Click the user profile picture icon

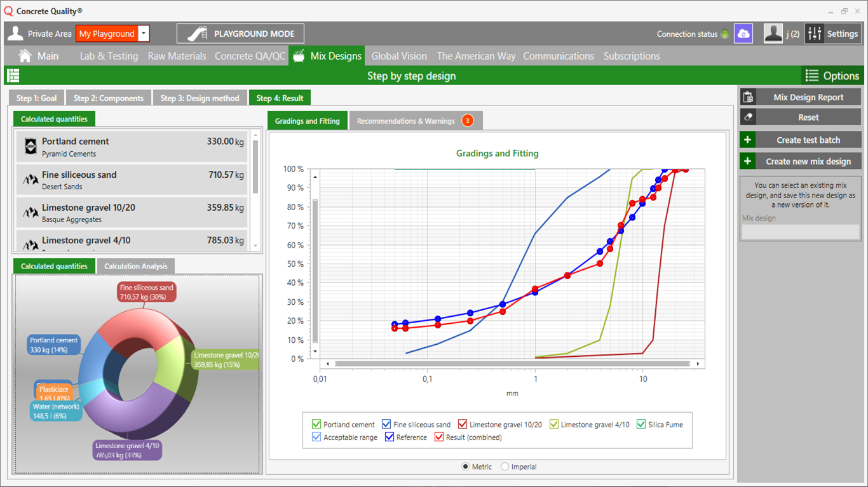(773, 32)
